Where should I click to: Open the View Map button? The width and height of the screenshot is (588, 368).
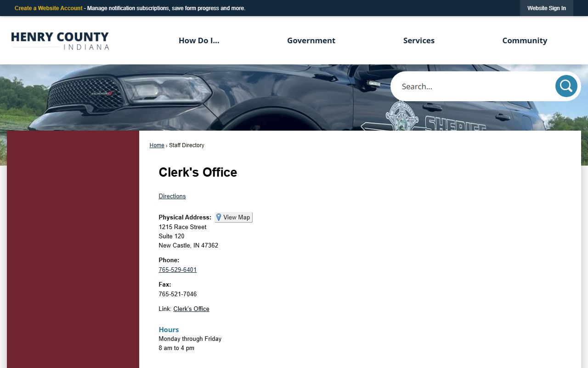(x=233, y=217)
